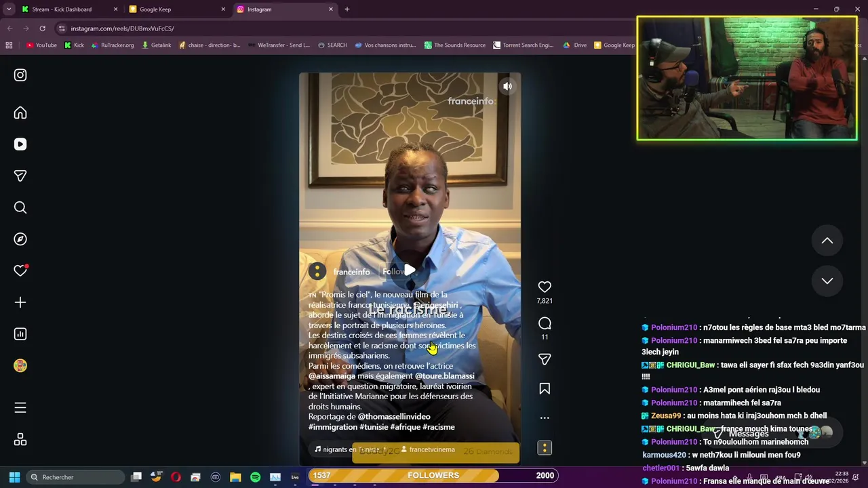Image resolution: width=868 pixels, height=488 pixels.
Task: Save reel with bookmark icon
Action: click(545, 389)
